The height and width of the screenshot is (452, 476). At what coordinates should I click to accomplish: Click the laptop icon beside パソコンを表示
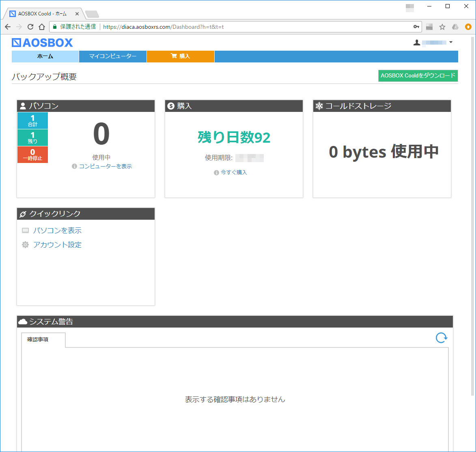[26, 231]
